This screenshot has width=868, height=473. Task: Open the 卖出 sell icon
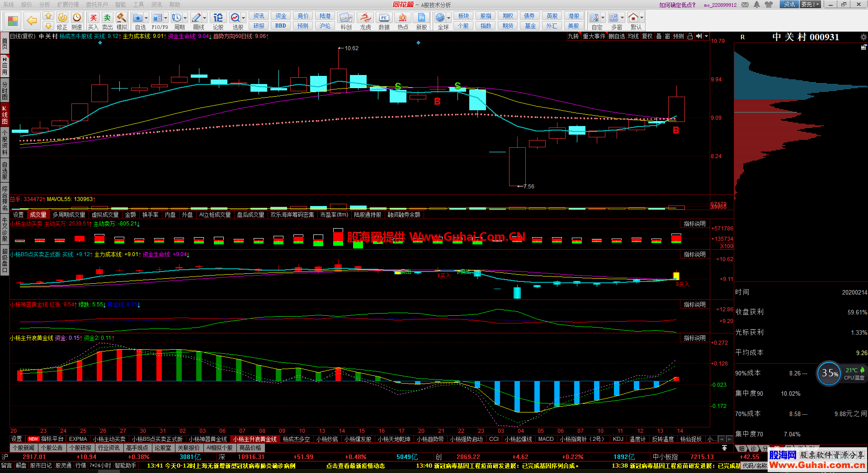[107, 18]
